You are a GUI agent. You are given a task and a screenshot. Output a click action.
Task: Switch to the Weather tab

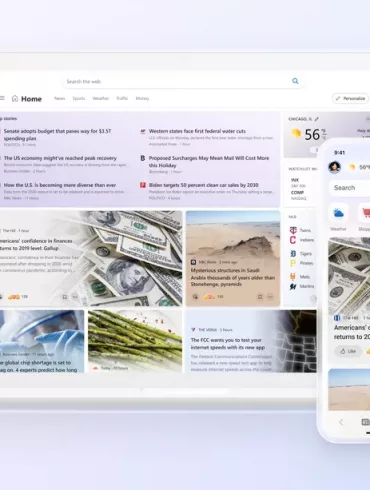click(x=101, y=98)
